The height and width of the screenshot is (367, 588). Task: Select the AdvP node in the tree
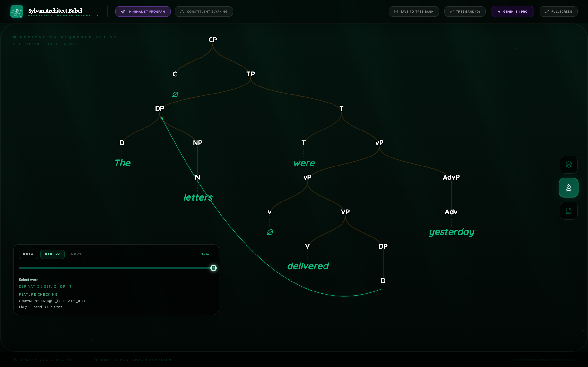pos(451,177)
